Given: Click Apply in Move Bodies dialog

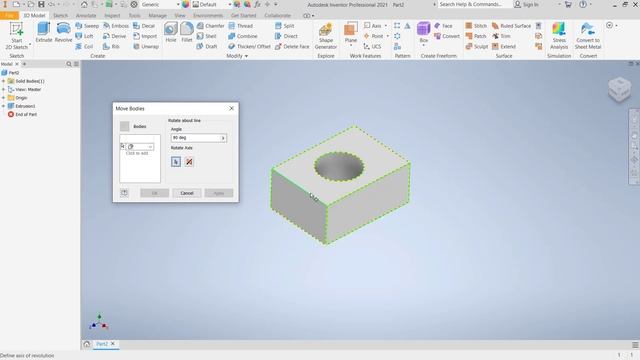Looking at the screenshot, I should [x=219, y=193].
